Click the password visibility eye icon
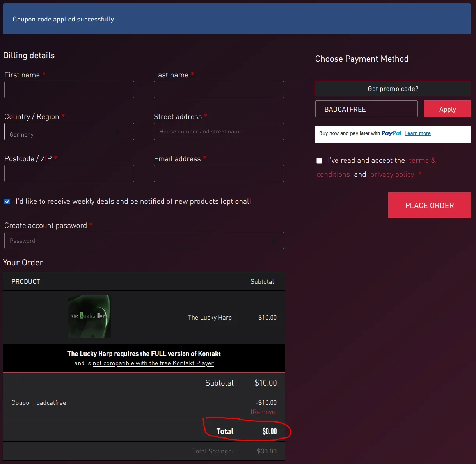476x464 pixels. [274, 241]
